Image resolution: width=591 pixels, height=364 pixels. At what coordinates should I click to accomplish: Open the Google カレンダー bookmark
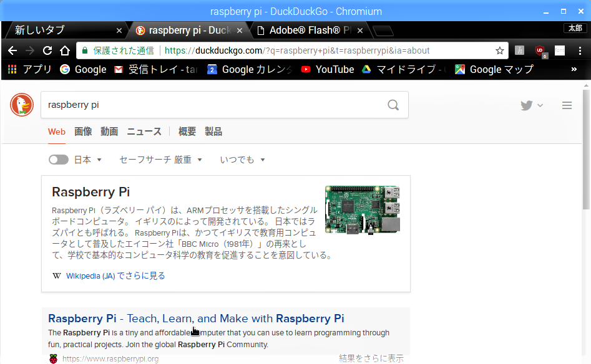point(250,69)
